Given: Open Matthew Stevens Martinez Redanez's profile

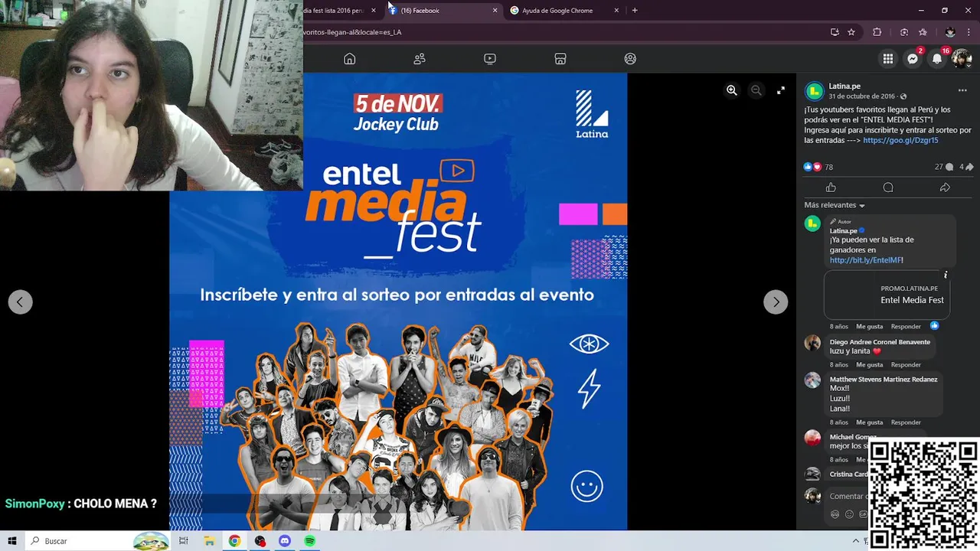Looking at the screenshot, I should [884, 380].
